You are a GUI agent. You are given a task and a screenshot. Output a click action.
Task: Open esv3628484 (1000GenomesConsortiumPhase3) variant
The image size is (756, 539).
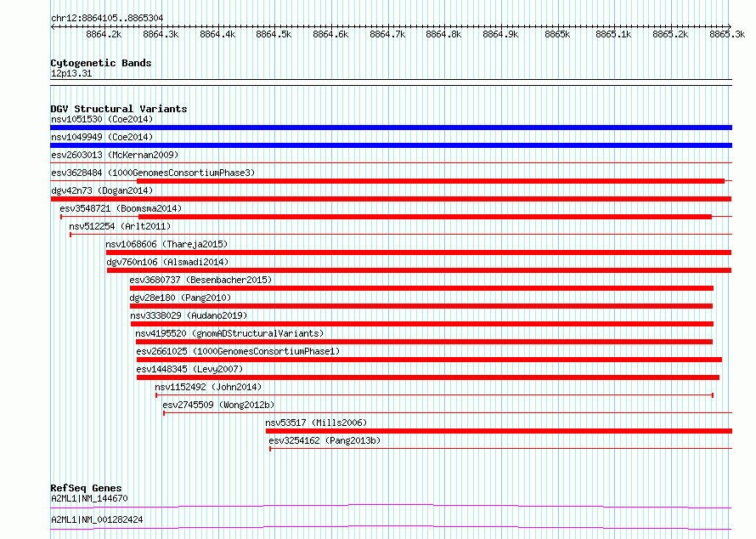(x=153, y=173)
